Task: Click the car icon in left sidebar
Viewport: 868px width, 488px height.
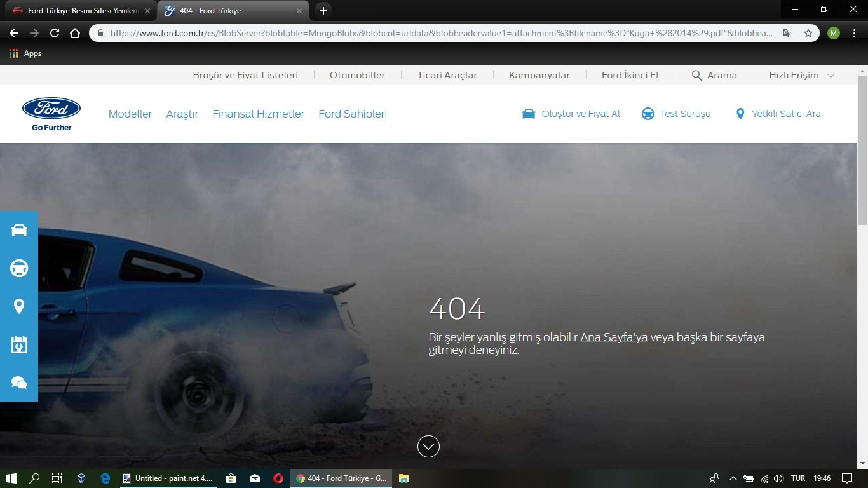Action: (x=19, y=230)
